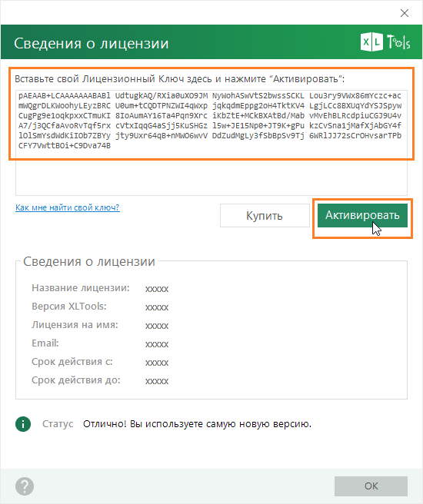This screenshot has width=423, height=504.
Task: Open help via the question mark icon
Action: pos(25,486)
